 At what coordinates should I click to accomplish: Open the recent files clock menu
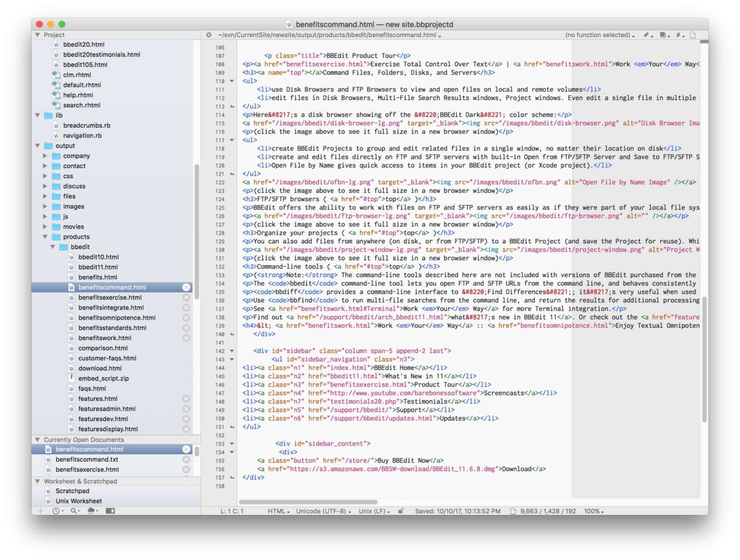[58, 511]
